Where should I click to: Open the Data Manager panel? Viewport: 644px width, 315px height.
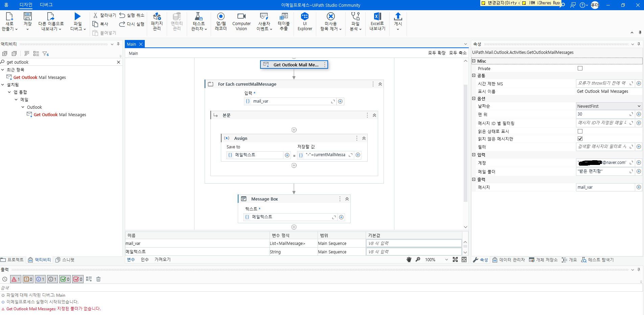(x=508, y=260)
